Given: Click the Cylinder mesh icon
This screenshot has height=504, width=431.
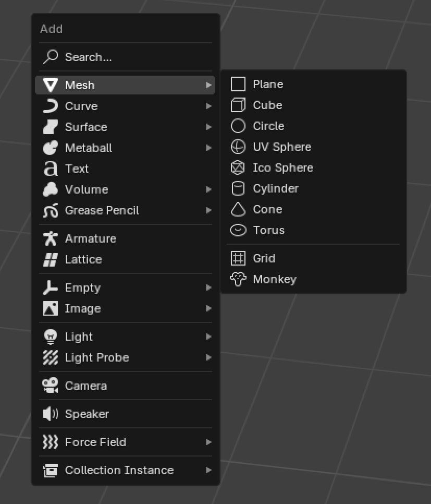Looking at the screenshot, I should pos(238,189).
